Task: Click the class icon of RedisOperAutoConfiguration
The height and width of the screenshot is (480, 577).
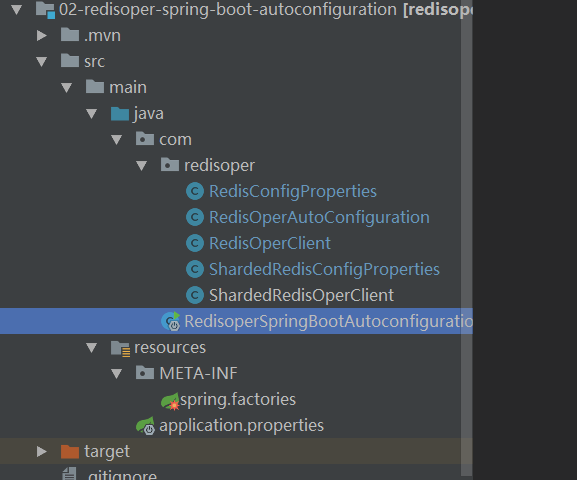Action: (195, 218)
